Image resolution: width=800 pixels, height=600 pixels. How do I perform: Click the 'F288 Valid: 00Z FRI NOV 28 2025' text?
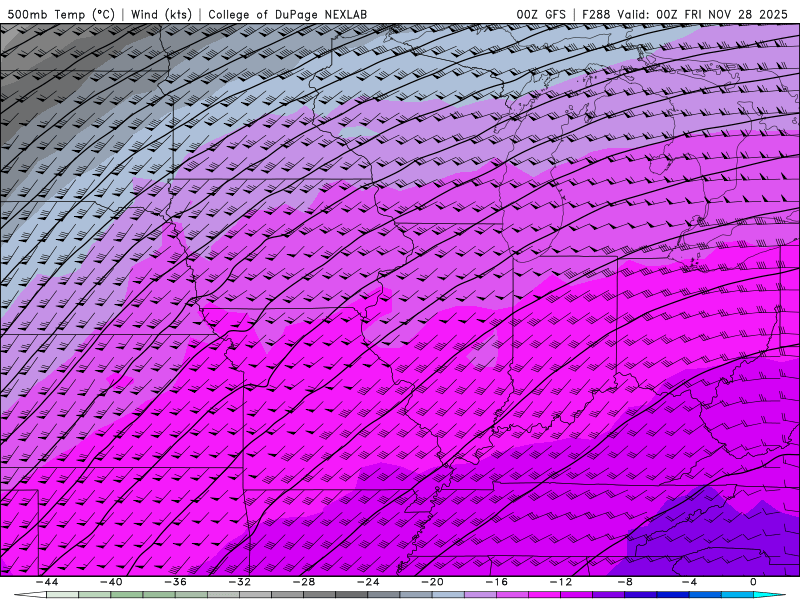685,14
